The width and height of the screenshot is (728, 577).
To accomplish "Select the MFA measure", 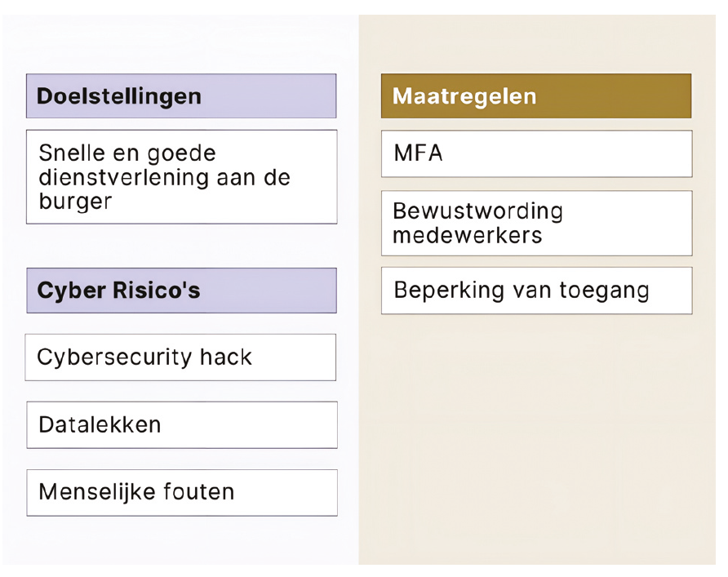I will 537,153.
